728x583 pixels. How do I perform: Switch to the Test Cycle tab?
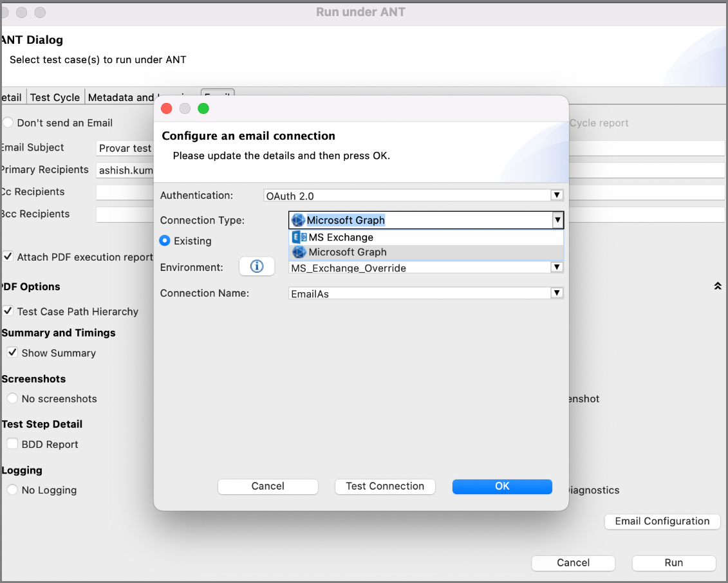click(x=55, y=97)
